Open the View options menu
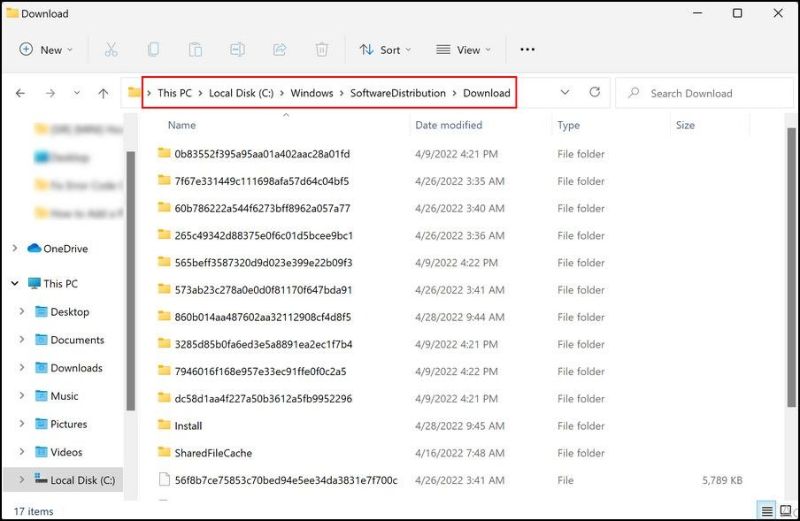The height and width of the screenshot is (521, 800). point(463,49)
